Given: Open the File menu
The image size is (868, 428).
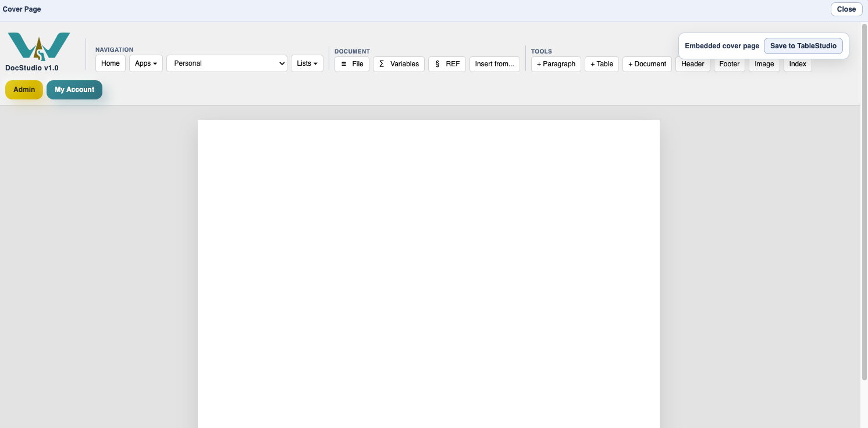Looking at the screenshot, I should coord(352,64).
